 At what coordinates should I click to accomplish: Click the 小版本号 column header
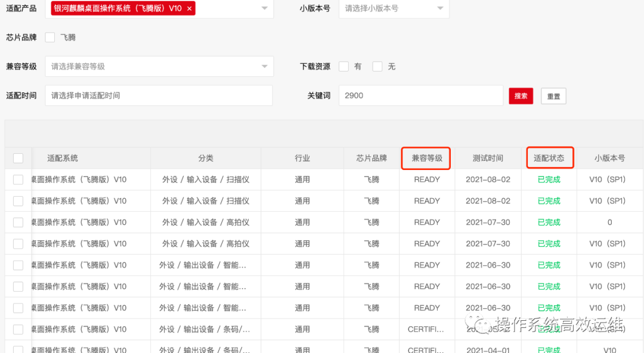coord(609,158)
